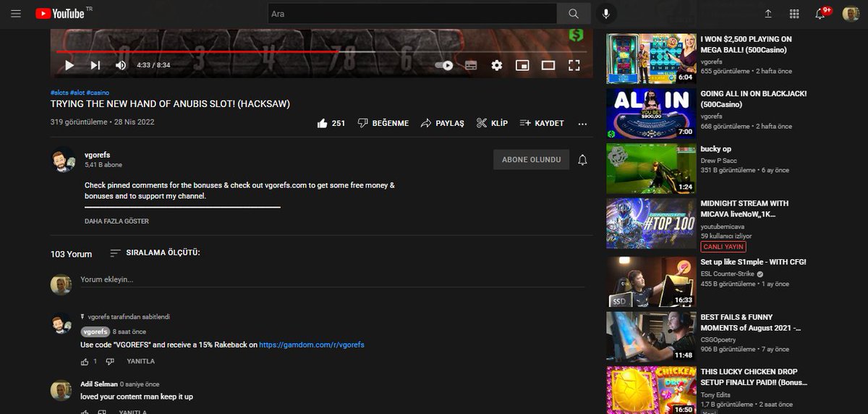Open GOING ALL IN ON BLACKJACK title
This screenshot has width=868, height=414.
[754, 99]
